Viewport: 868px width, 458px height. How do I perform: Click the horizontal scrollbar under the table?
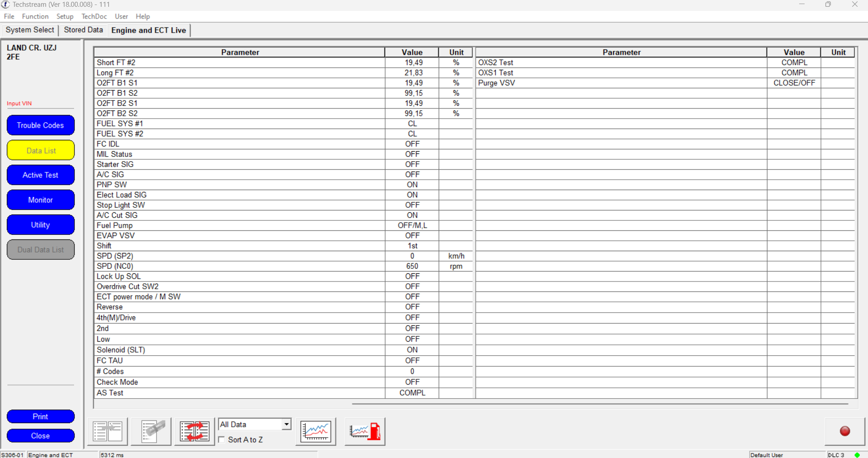599,404
